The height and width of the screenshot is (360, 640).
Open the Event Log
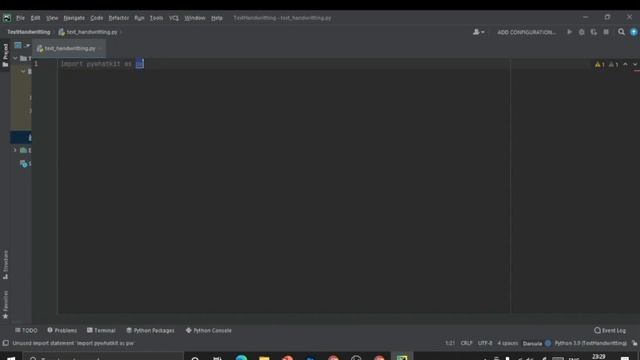click(610, 330)
